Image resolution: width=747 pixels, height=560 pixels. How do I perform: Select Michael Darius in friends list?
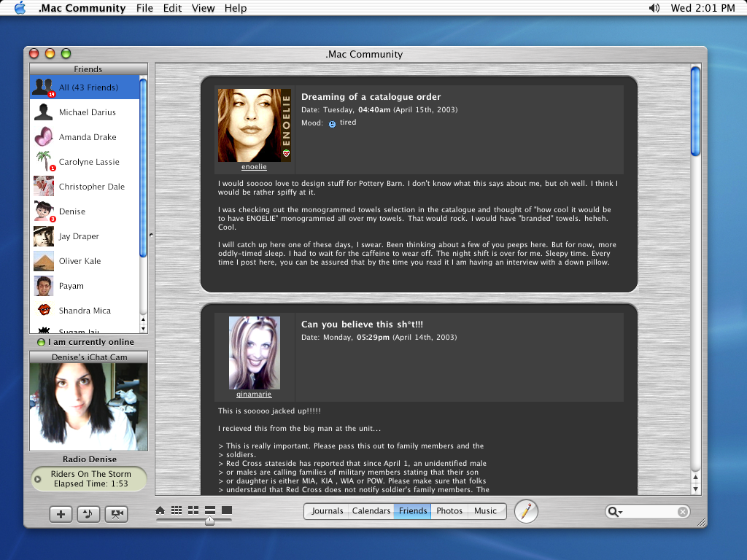85,112
